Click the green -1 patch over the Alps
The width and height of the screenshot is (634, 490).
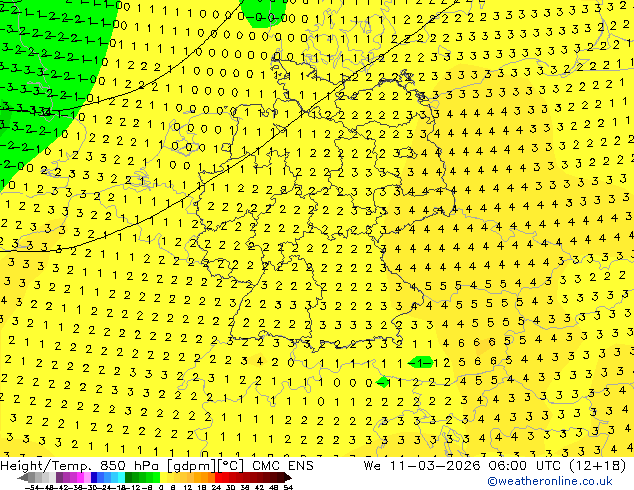421,363
